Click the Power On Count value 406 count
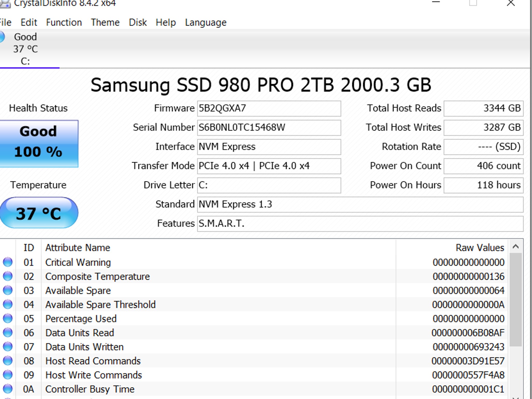Screen dimensions: 532x399 point(483,166)
